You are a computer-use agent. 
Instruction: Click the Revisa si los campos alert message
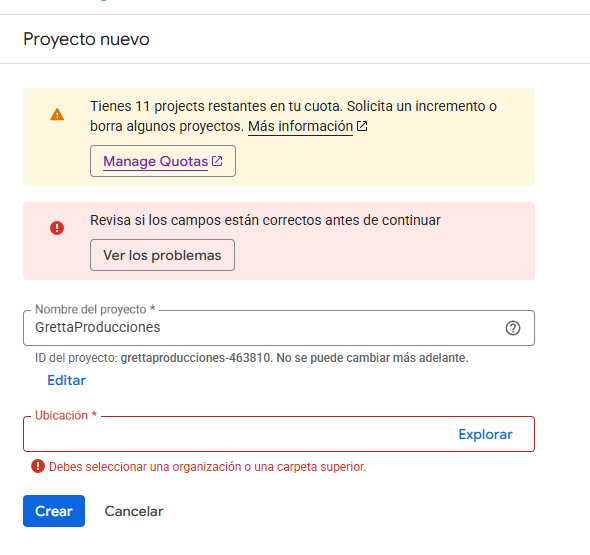pos(265,220)
